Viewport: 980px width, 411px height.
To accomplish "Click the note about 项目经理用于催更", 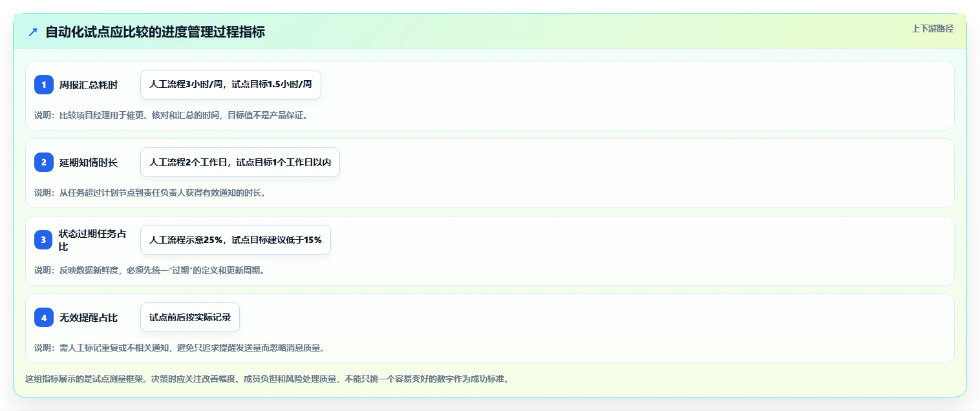I will click(x=171, y=115).
